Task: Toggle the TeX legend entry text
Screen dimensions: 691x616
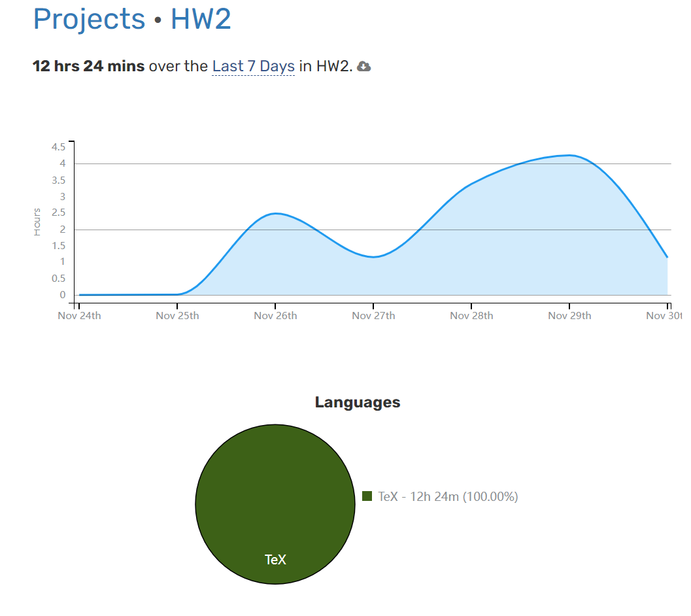Action: [448, 497]
